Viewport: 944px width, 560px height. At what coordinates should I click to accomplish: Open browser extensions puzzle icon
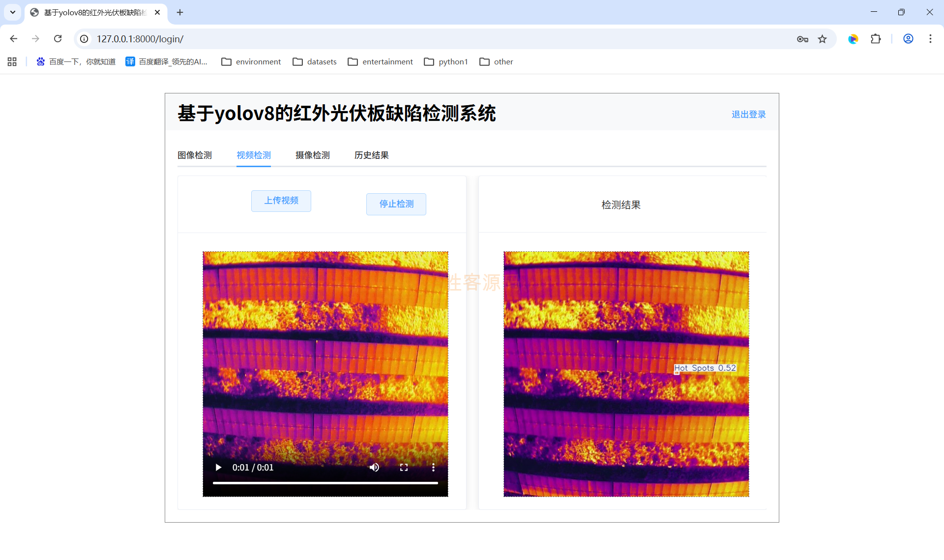pos(876,39)
